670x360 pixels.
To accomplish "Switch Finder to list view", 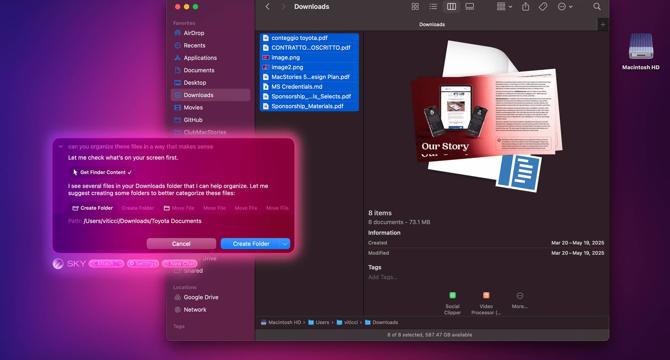I will point(433,6).
